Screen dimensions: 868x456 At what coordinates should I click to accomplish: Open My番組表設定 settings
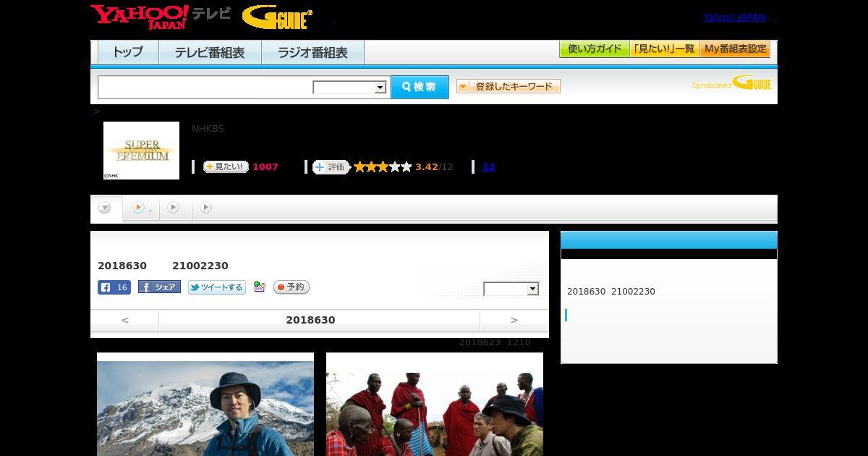pos(735,49)
